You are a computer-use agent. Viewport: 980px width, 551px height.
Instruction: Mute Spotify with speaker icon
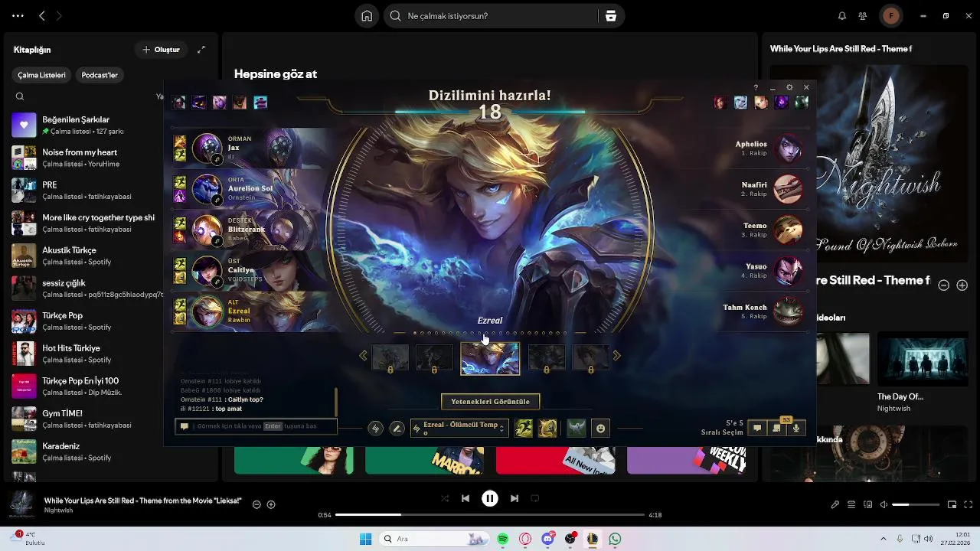pos(884,505)
